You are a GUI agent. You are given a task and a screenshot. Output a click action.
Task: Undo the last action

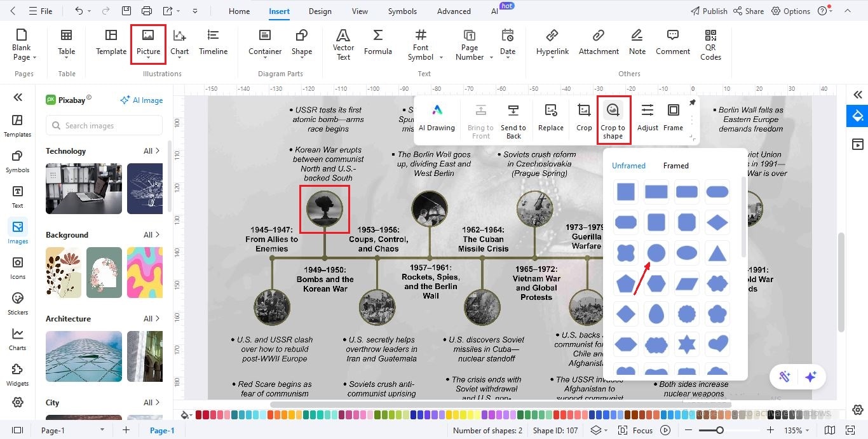tap(79, 11)
